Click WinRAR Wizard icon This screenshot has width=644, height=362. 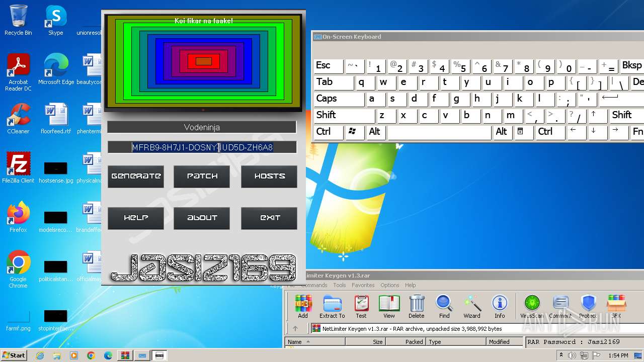coord(472,307)
